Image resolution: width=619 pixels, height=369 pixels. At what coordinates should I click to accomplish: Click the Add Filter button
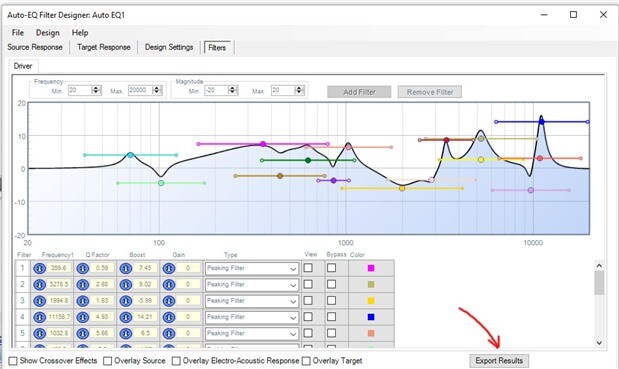[359, 92]
